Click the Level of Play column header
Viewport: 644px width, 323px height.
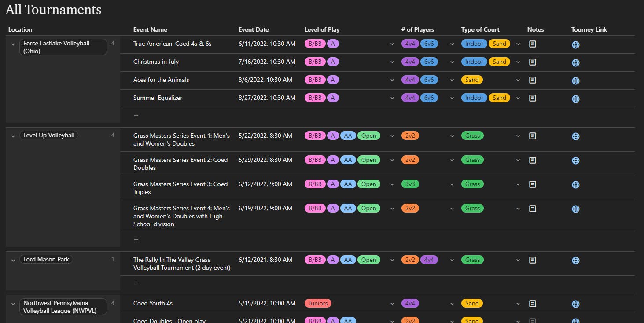[322, 29]
